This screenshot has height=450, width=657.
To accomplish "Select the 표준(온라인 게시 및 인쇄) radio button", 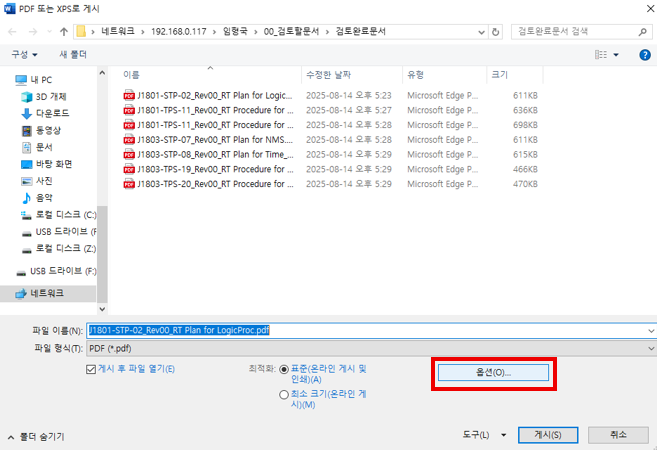I will point(285,369).
